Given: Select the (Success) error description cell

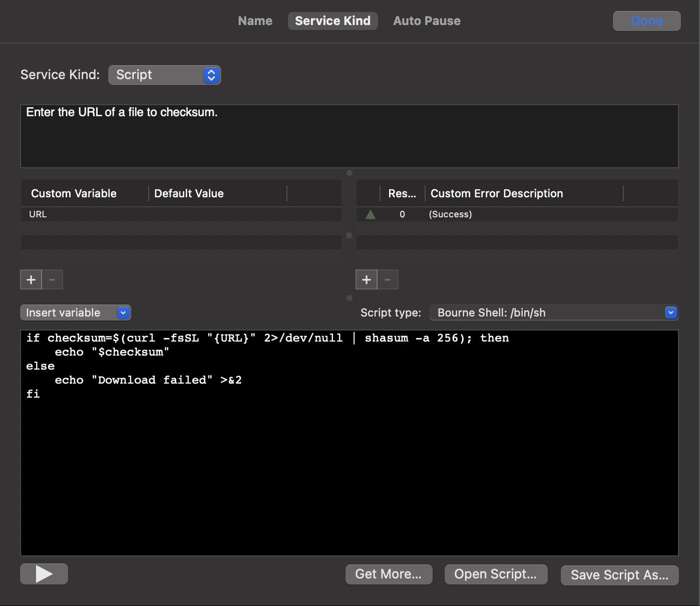Looking at the screenshot, I should (x=450, y=214).
